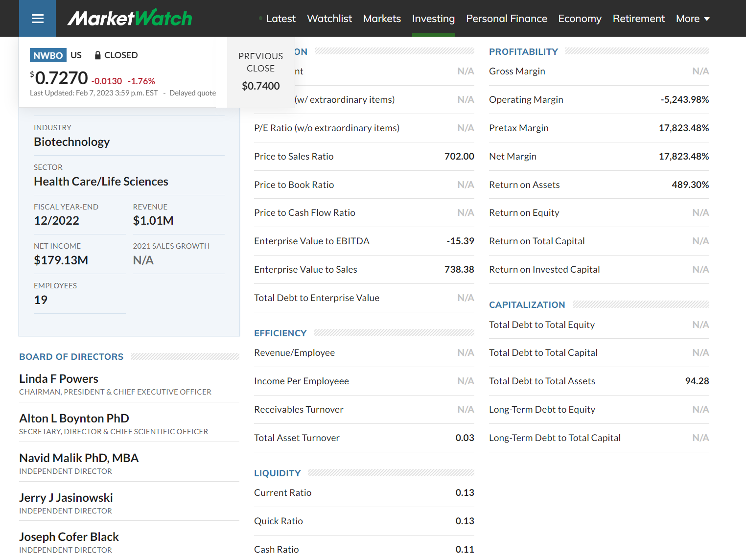Click Long-Term Debt to Total Capital label

(x=555, y=438)
